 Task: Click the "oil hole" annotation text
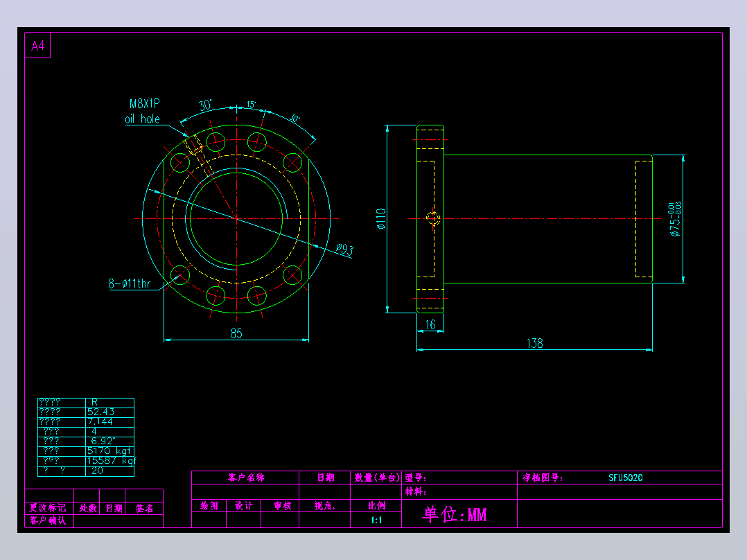[x=143, y=119]
